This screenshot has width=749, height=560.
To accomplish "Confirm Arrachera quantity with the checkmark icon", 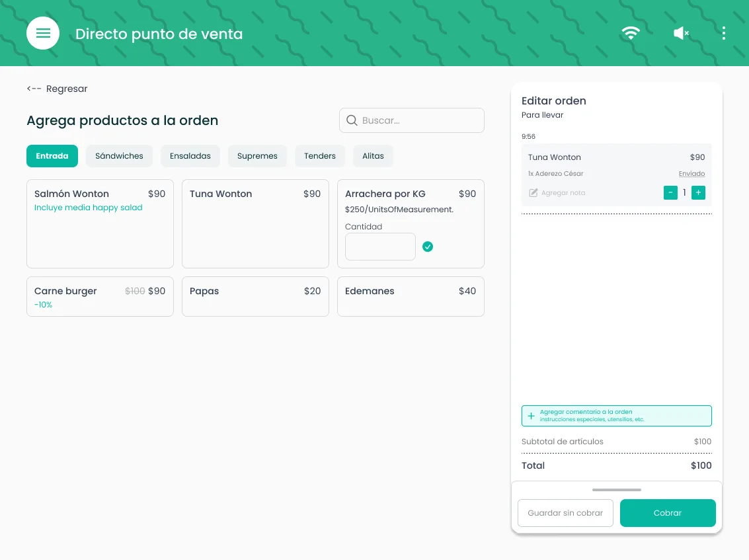I will [x=428, y=247].
